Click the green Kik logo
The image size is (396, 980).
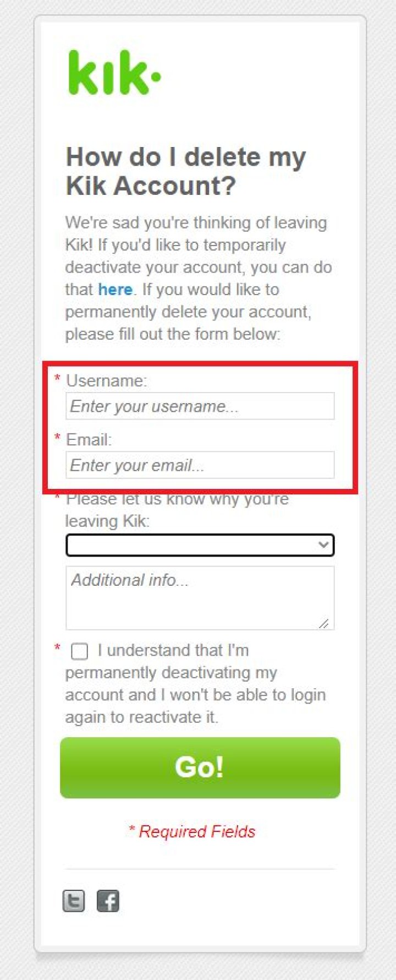[114, 73]
